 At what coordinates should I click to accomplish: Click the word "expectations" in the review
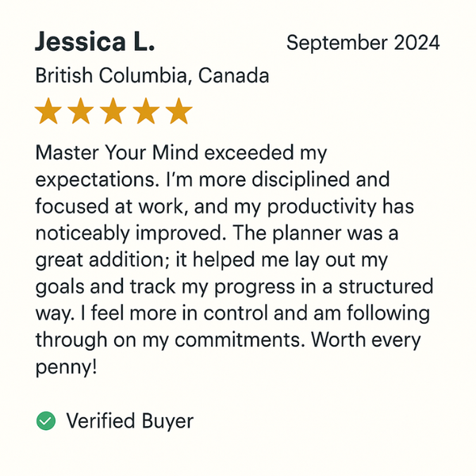[x=96, y=180]
